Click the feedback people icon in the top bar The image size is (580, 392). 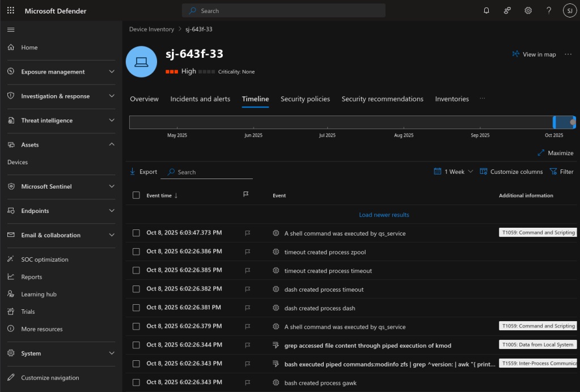507,10
